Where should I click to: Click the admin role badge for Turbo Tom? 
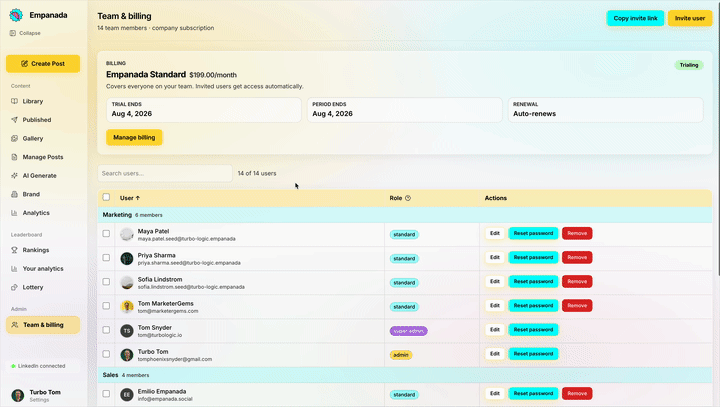click(x=401, y=355)
